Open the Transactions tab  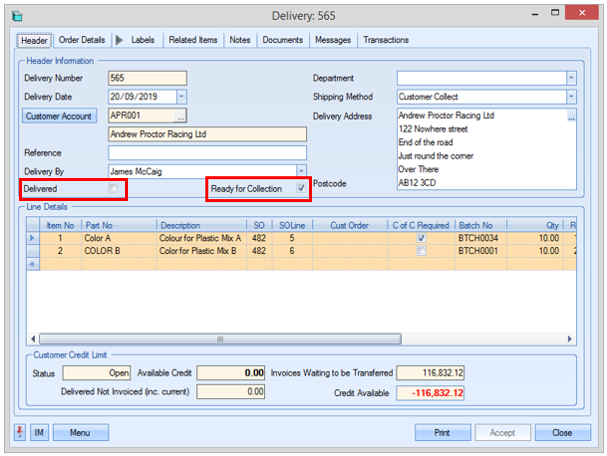pyautogui.click(x=385, y=40)
